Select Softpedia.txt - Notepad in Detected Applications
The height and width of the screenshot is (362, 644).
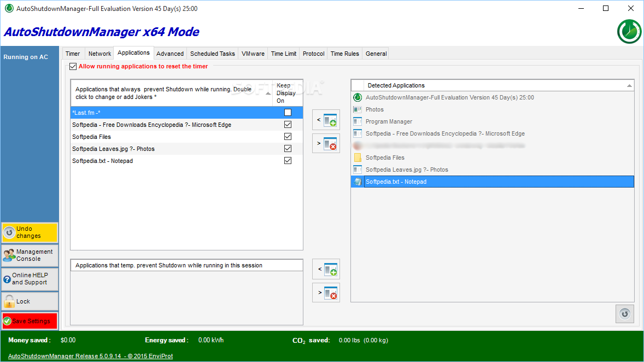point(493,182)
